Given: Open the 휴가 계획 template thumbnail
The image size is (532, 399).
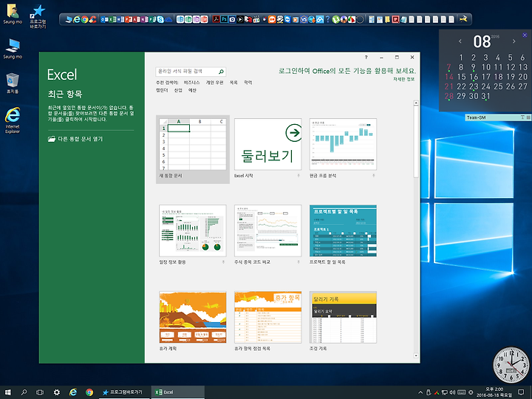Looking at the screenshot, I should [x=193, y=317].
